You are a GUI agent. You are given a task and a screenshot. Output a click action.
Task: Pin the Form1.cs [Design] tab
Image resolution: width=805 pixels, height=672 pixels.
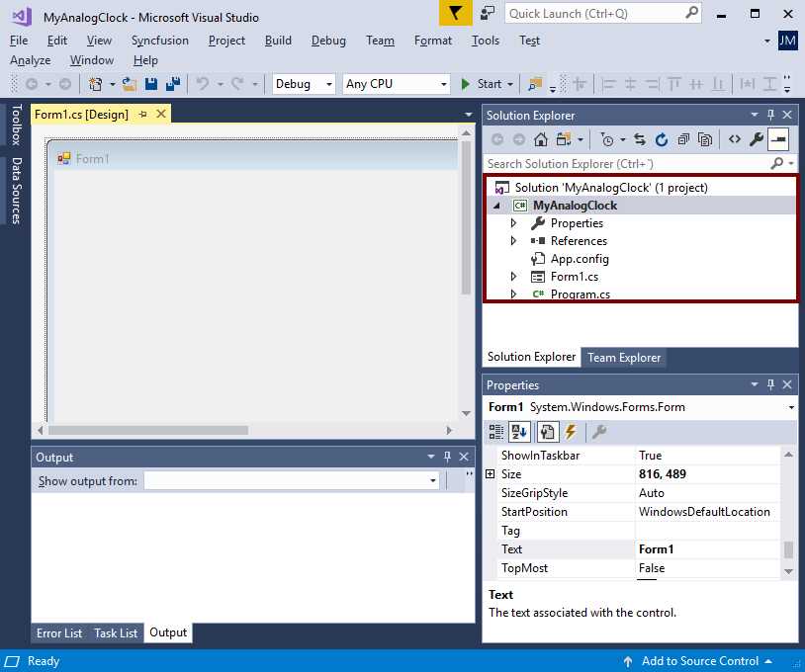point(142,115)
